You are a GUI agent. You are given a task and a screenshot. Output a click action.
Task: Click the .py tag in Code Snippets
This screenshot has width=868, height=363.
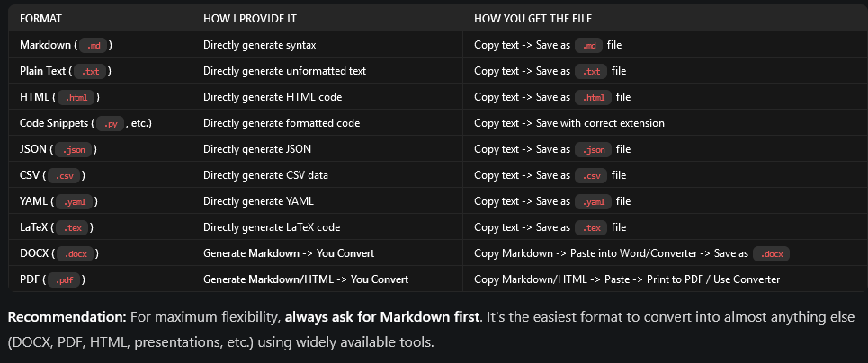tap(112, 123)
